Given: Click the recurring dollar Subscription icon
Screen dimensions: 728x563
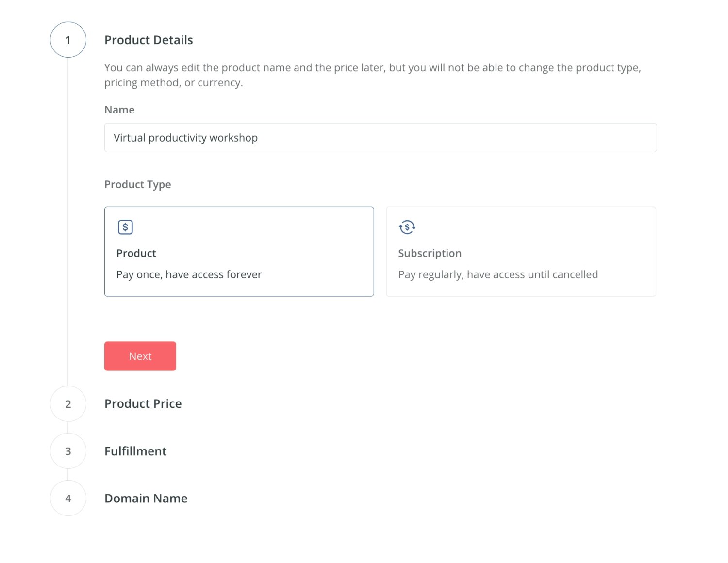Looking at the screenshot, I should click(x=407, y=227).
